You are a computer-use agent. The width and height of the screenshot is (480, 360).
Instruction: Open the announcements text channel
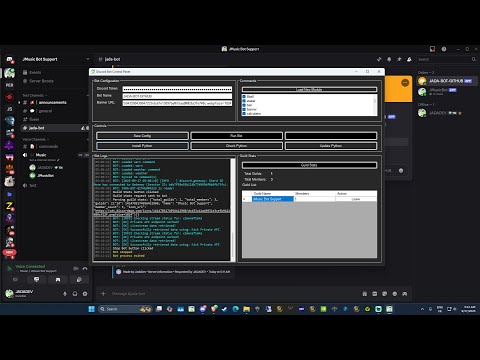click(x=53, y=102)
